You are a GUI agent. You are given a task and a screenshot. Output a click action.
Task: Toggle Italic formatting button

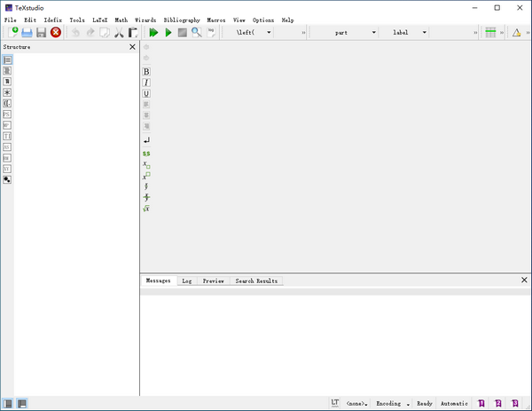pos(146,83)
